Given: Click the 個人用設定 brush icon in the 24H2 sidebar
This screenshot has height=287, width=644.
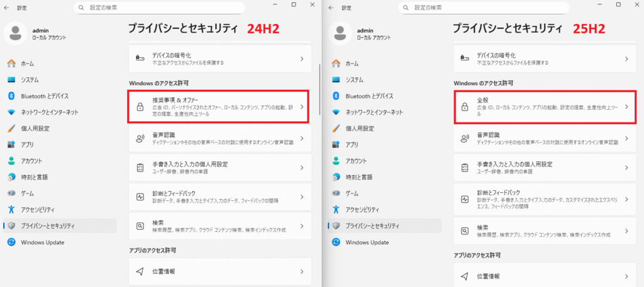Looking at the screenshot, I should (11, 128).
